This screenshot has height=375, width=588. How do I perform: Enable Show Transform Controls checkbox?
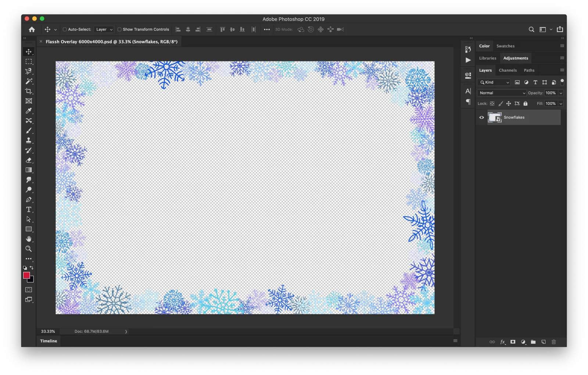pos(119,29)
